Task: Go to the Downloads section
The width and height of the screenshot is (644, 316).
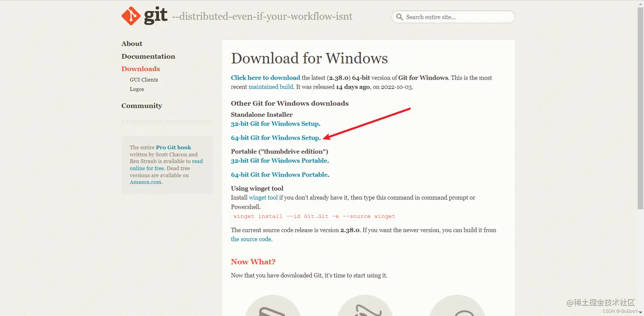Action: click(x=141, y=69)
